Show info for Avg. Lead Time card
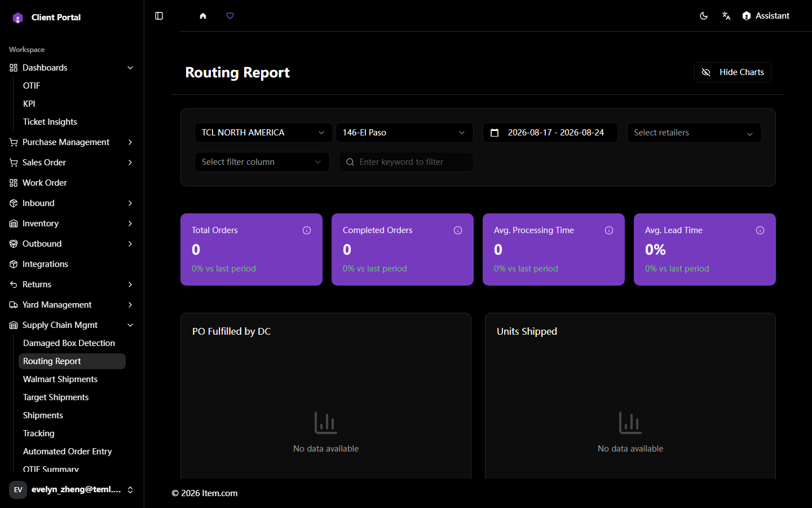This screenshot has width=812, height=508. 760,230
